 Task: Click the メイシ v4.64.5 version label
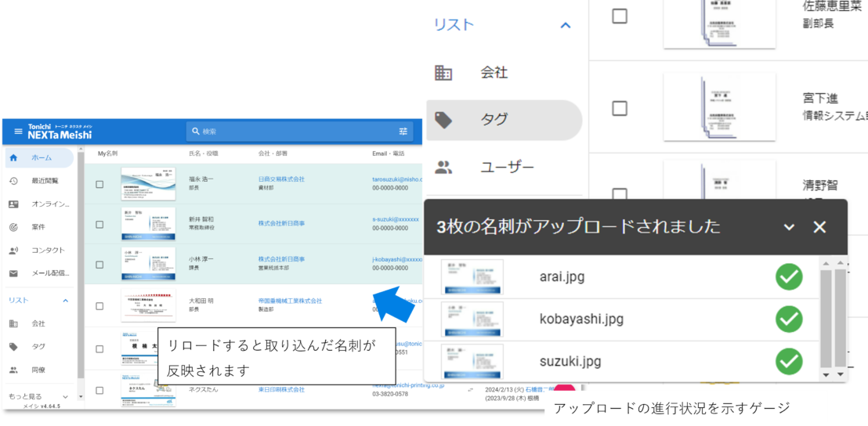(42, 406)
